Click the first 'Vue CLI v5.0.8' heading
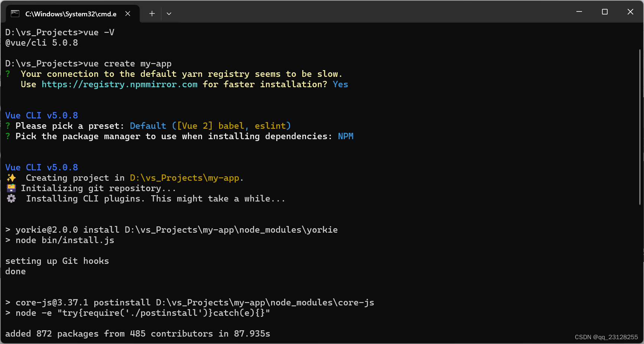The height and width of the screenshot is (344, 644). [42, 115]
